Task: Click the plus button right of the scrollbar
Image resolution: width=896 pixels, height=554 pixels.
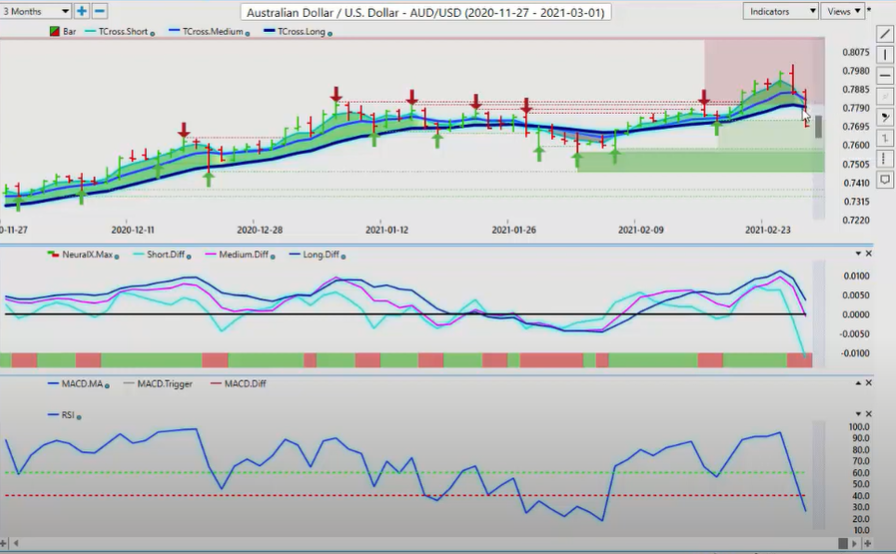Action: (867, 543)
